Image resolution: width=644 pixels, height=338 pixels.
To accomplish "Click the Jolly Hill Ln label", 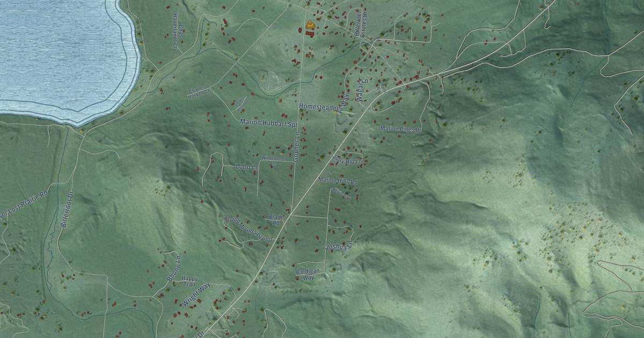I will (x=348, y=159).
